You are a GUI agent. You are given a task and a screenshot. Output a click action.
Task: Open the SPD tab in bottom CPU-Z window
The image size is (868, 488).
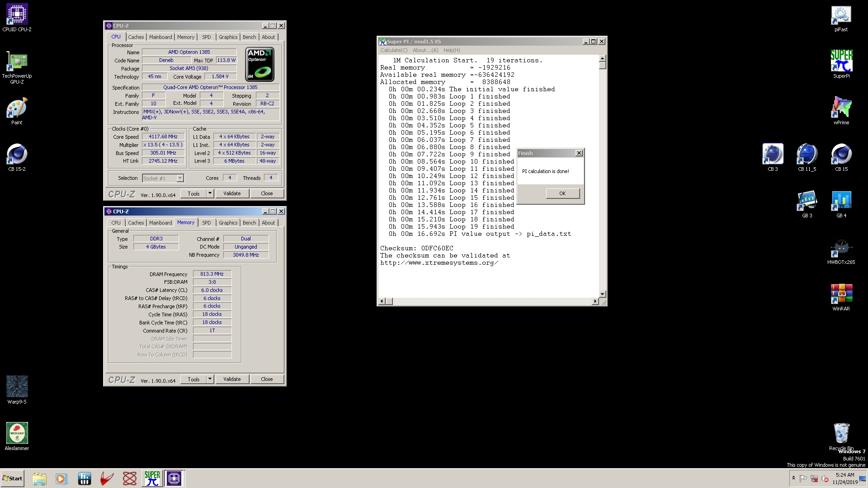pos(207,223)
